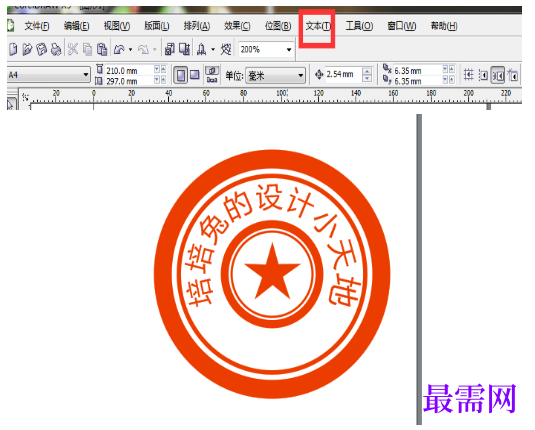Click the Open file folder icon
This screenshot has width=535, height=430.
27,49
